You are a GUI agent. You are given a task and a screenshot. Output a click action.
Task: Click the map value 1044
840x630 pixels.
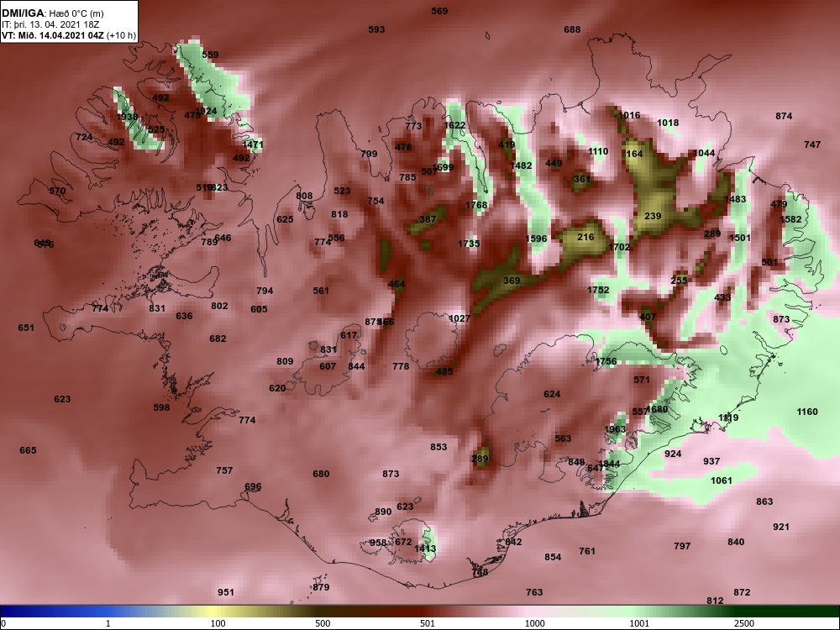704,153
